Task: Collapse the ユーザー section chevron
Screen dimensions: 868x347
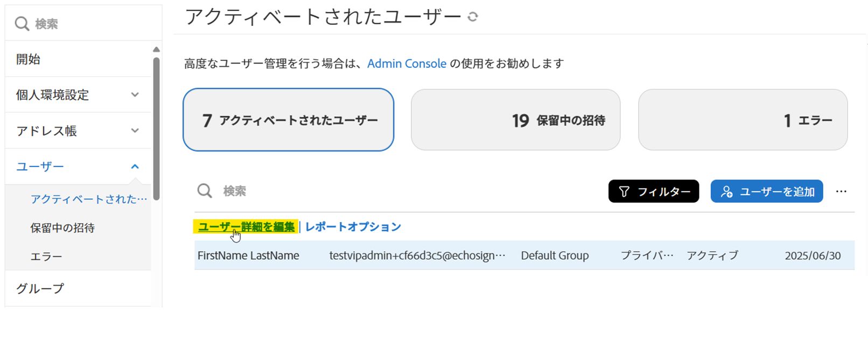Action: 135,166
